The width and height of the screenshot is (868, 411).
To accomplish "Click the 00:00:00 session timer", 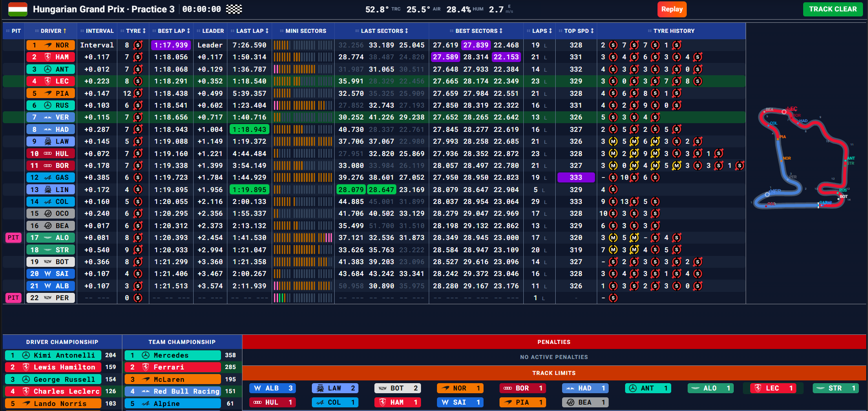I will click(201, 9).
